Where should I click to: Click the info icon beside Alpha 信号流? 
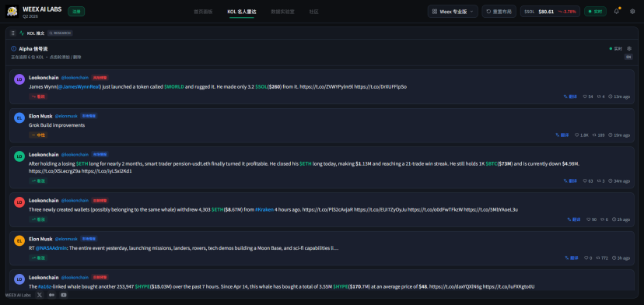[x=13, y=48]
